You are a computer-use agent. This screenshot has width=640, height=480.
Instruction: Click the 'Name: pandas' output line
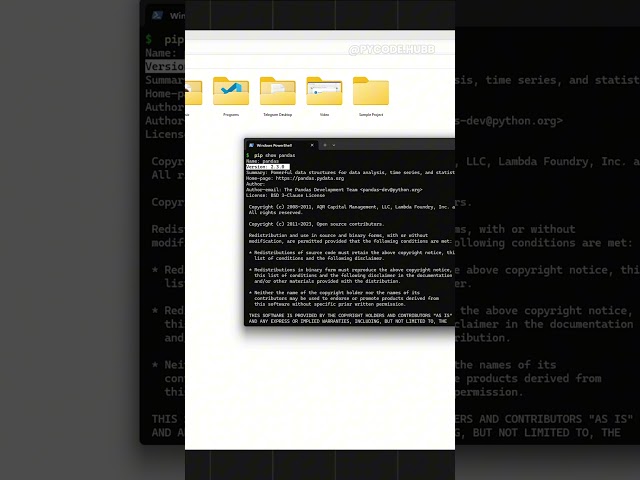pyautogui.click(x=262, y=161)
